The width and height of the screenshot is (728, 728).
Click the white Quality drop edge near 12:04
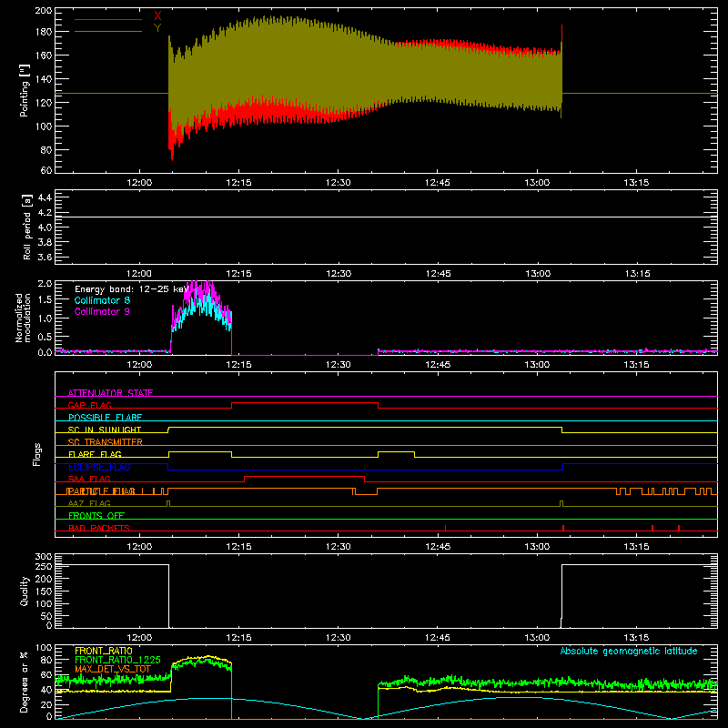168,596
